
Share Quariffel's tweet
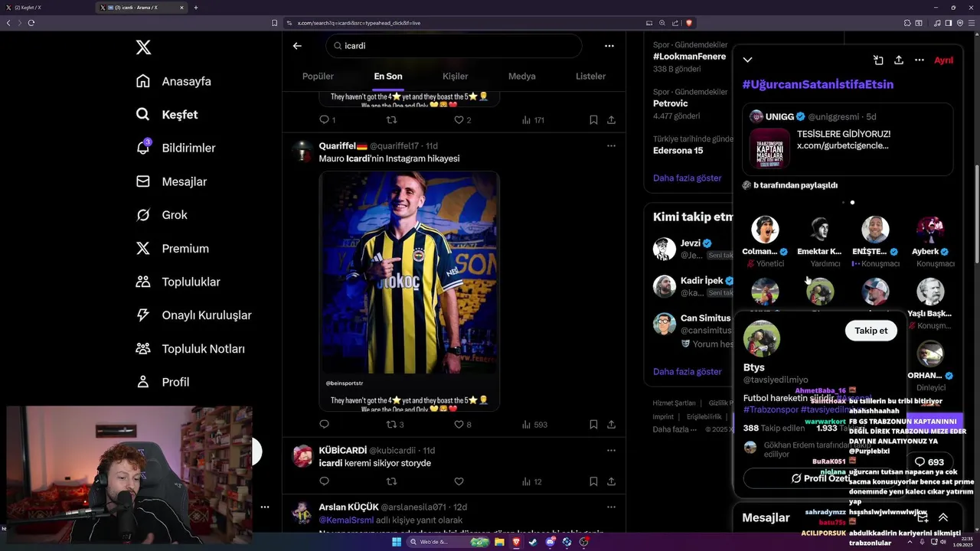coord(611,424)
